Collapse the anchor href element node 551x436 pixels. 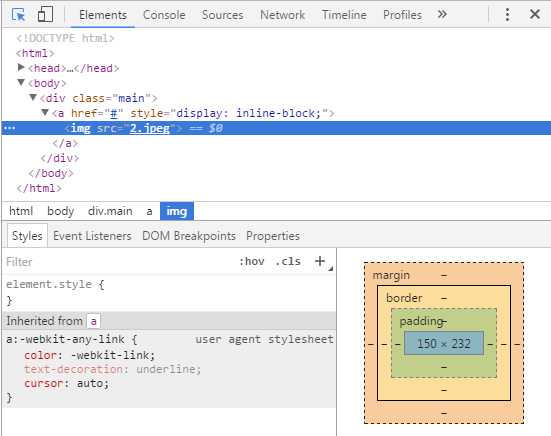pos(45,112)
